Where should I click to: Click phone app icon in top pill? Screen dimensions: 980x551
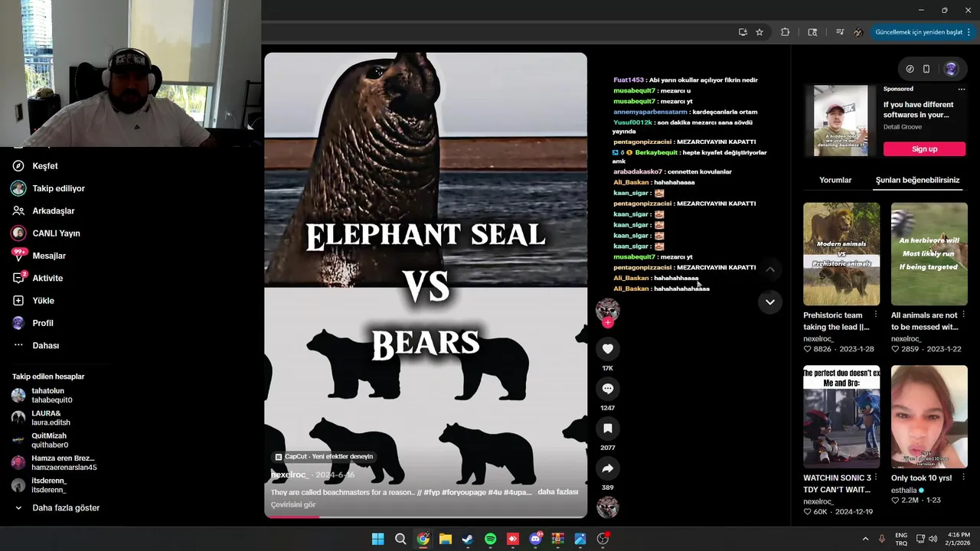click(x=926, y=69)
